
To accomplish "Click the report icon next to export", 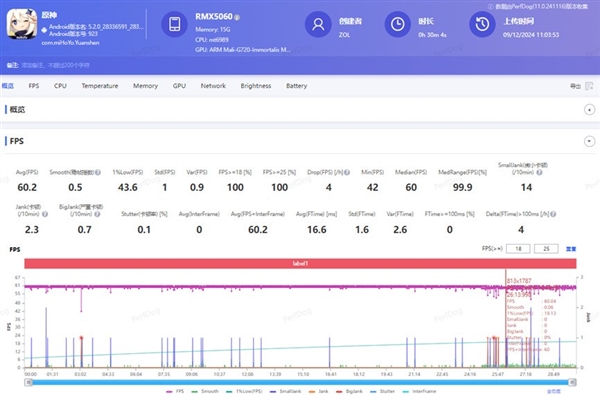I will (x=589, y=86).
